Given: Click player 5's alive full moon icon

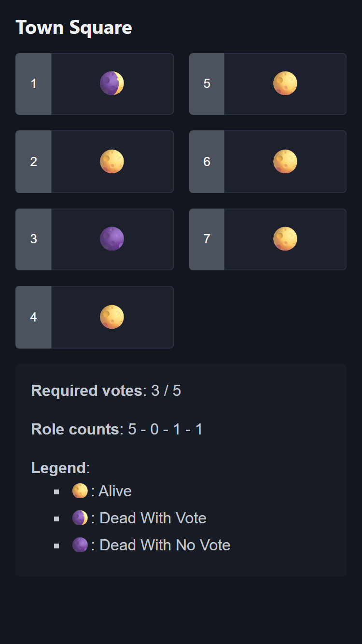Looking at the screenshot, I should (285, 84).
